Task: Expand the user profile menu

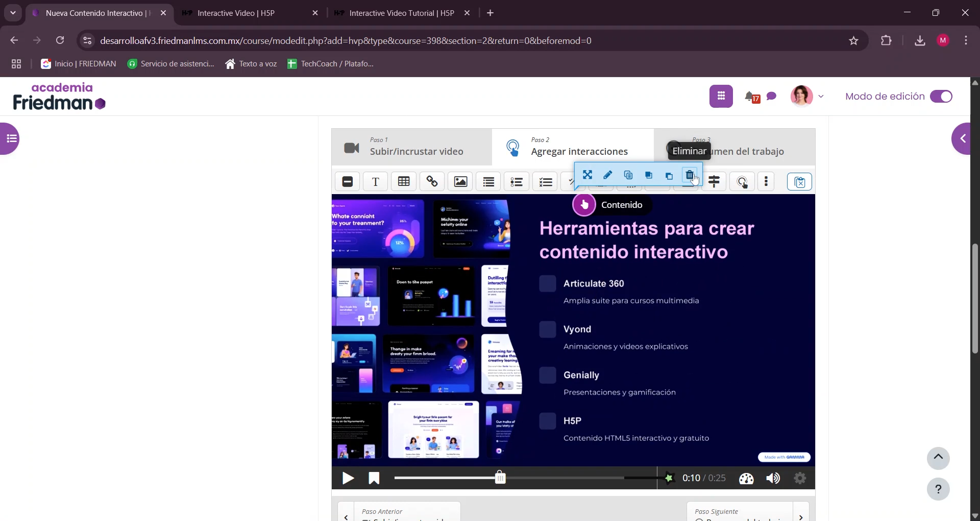Action: click(x=807, y=96)
